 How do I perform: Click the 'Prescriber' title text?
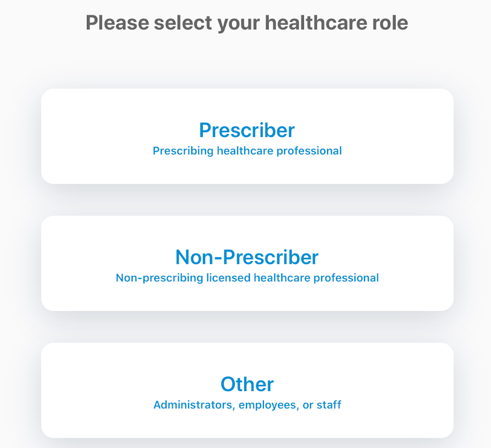pyautogui.click(x=247, y=130)
